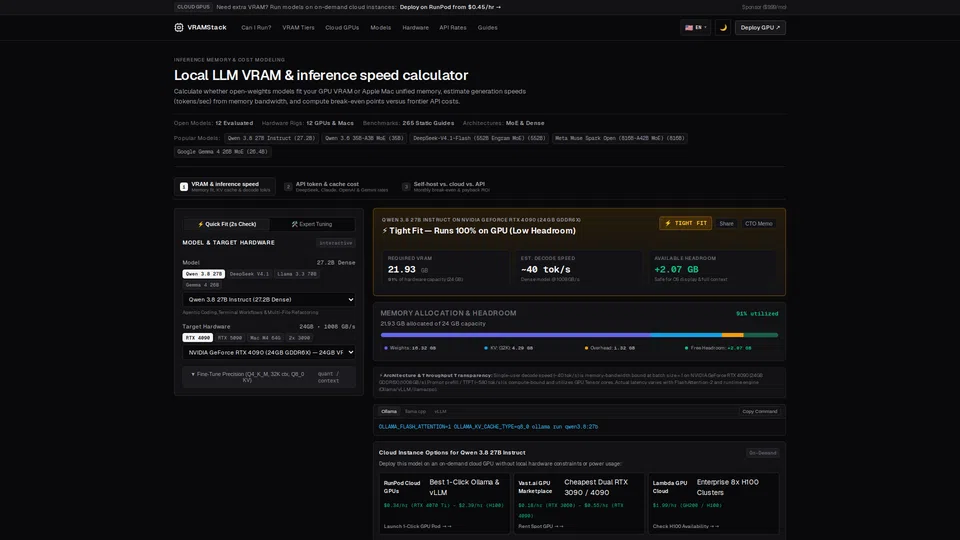Image resolution: width=960 pixels, height=540 pixels.
Task: Open the Guides nav item
Action: [487, 28]
